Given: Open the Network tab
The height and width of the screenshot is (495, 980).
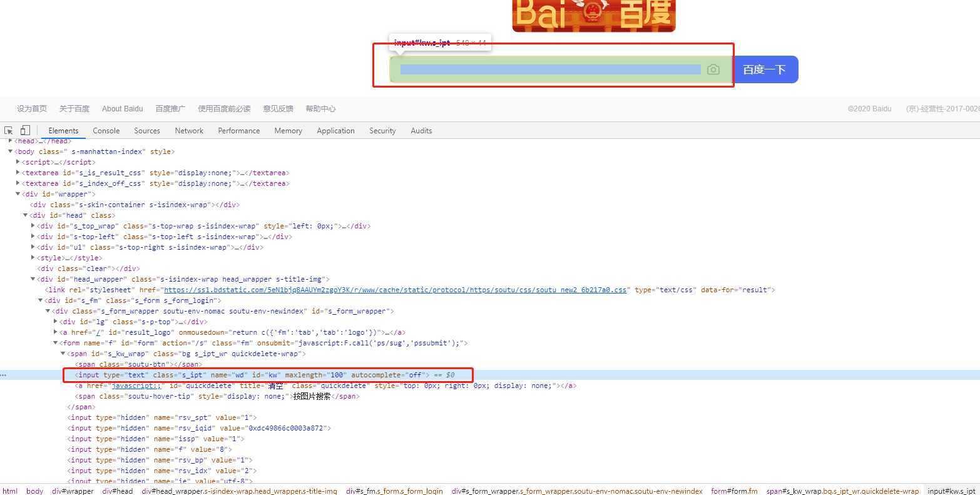Looking at the screenshot, I should (189, 131).
